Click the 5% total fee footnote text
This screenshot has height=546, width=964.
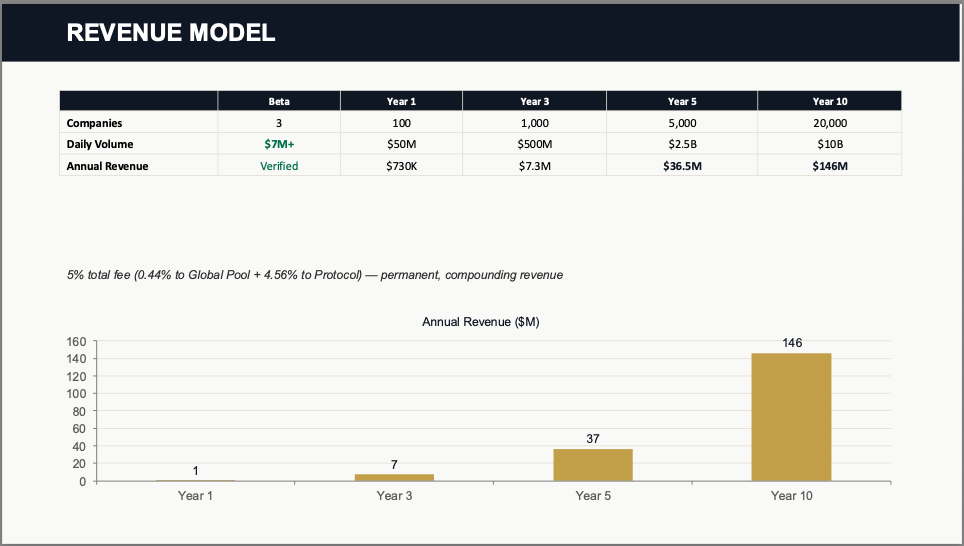pyautogui.click(x=314, y=275)
